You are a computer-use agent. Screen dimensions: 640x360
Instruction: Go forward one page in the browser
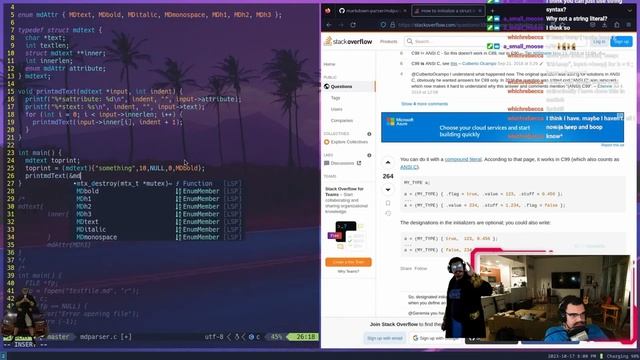341,25
